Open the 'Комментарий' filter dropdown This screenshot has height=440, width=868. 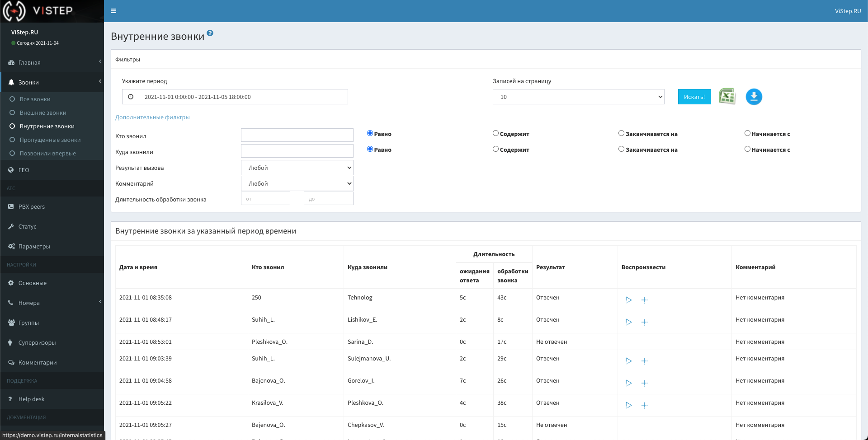coord(297,183)
